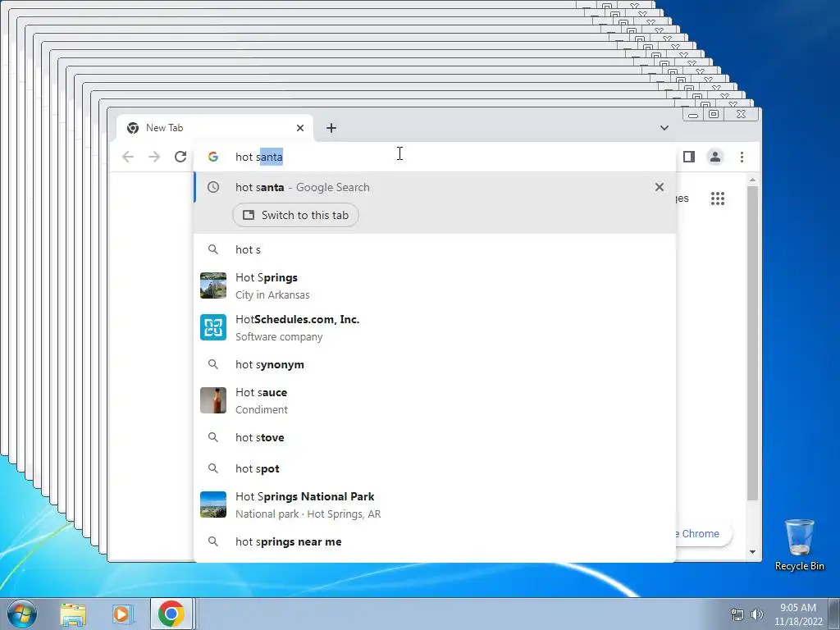Click the network tray icon
The height and width of the screenshot is (630, 840).
737,614
